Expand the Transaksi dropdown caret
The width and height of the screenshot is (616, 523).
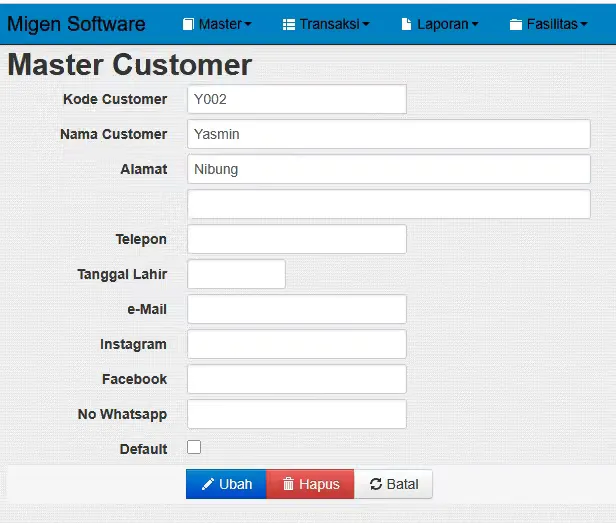[x=366, y=24]
